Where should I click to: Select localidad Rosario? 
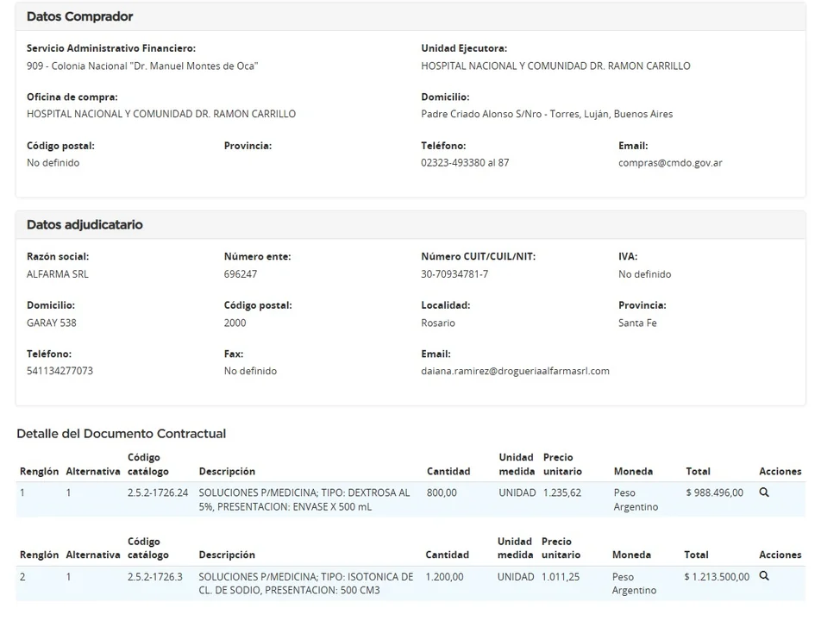coord(437,323)
